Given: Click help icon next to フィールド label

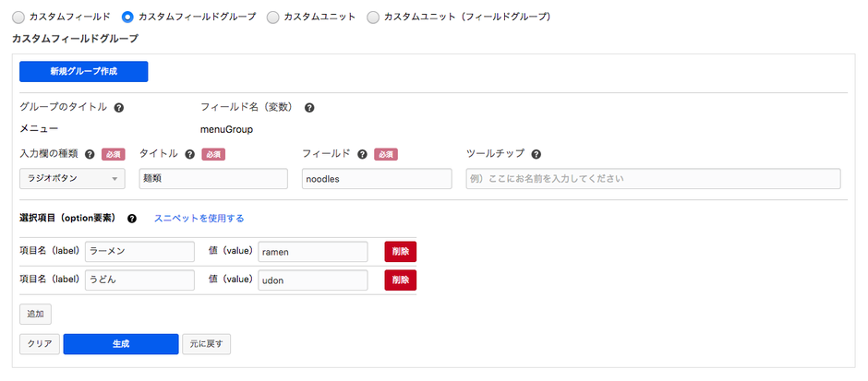Looking at the screenshot, I should click(363, 154).
